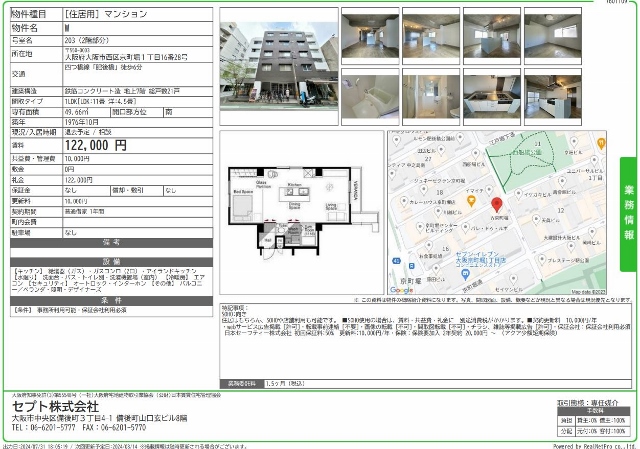Click the blue Seven-Eleven convenience store pin

point(465,275)
